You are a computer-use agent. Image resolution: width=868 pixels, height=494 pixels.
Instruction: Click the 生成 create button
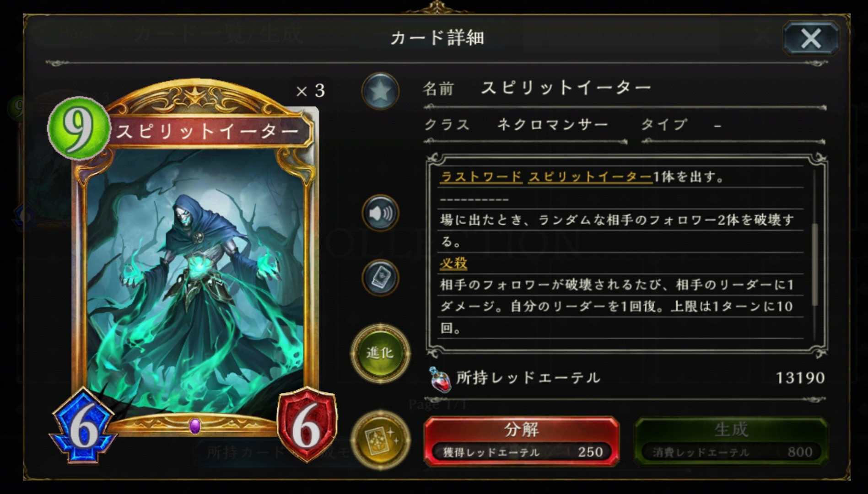731,441
